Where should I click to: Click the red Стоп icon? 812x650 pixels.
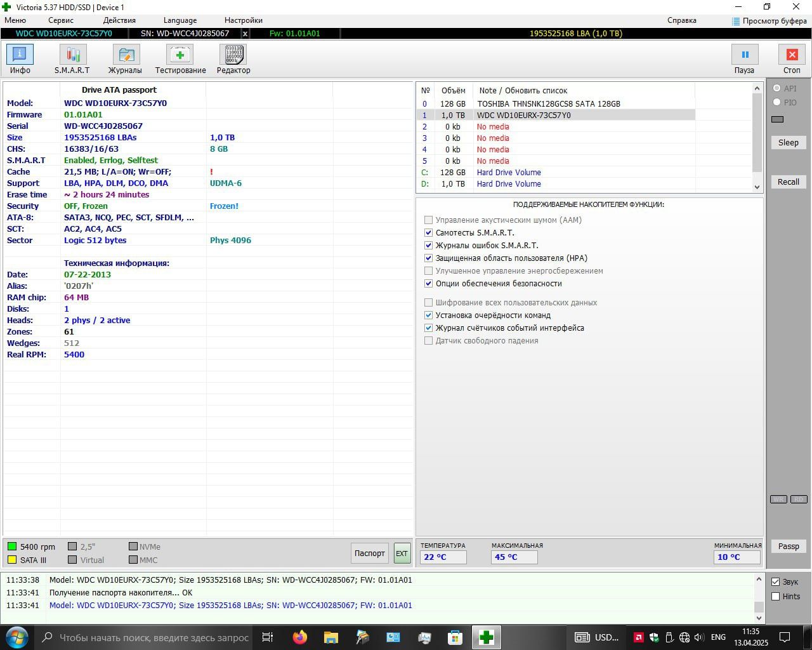pyautogui.click(x=792, y=55)
